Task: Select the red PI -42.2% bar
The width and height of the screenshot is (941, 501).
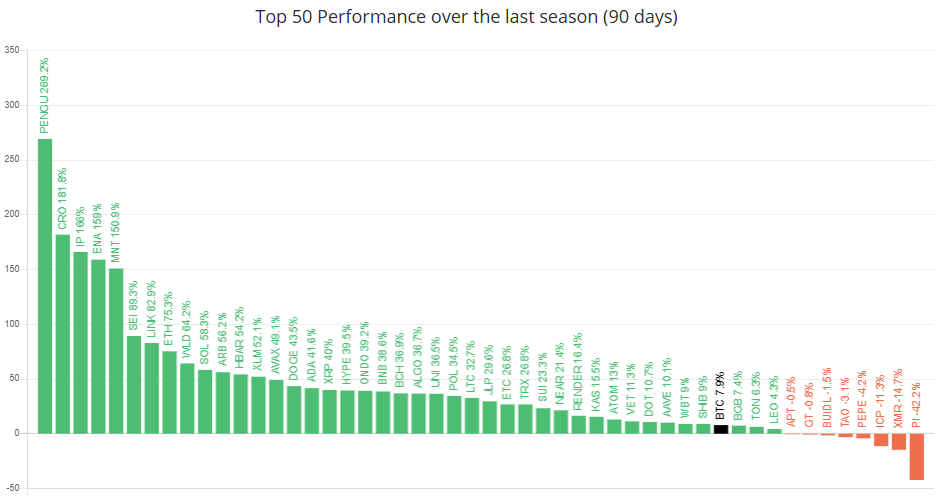Action: 916,456
